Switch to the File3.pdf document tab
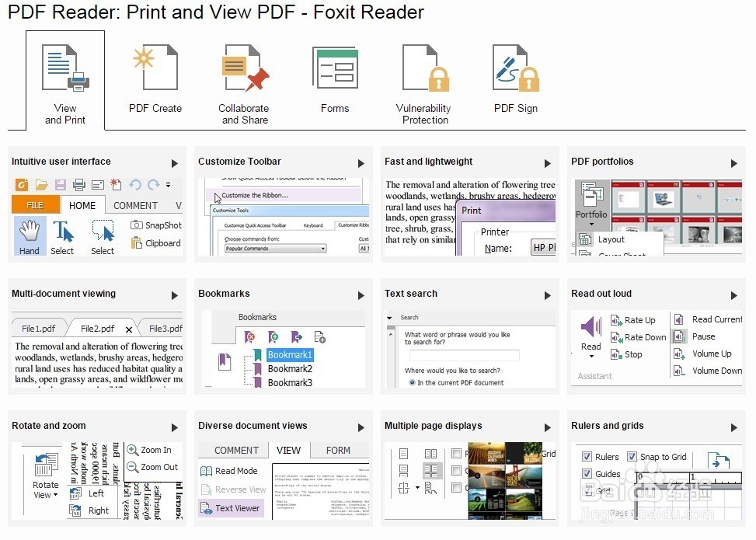Image resolution: width=756 pixels, height=540 pixels. (163, 329)
